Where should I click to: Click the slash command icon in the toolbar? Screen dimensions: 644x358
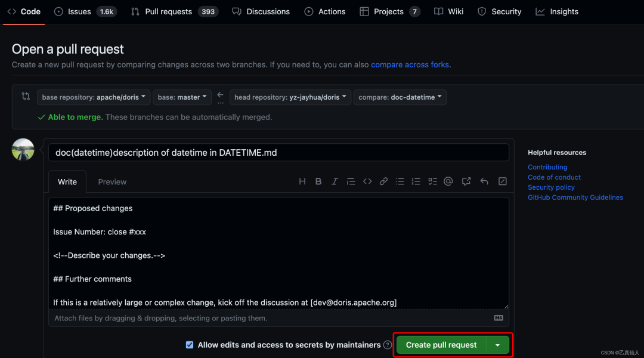tap(502, 181)
